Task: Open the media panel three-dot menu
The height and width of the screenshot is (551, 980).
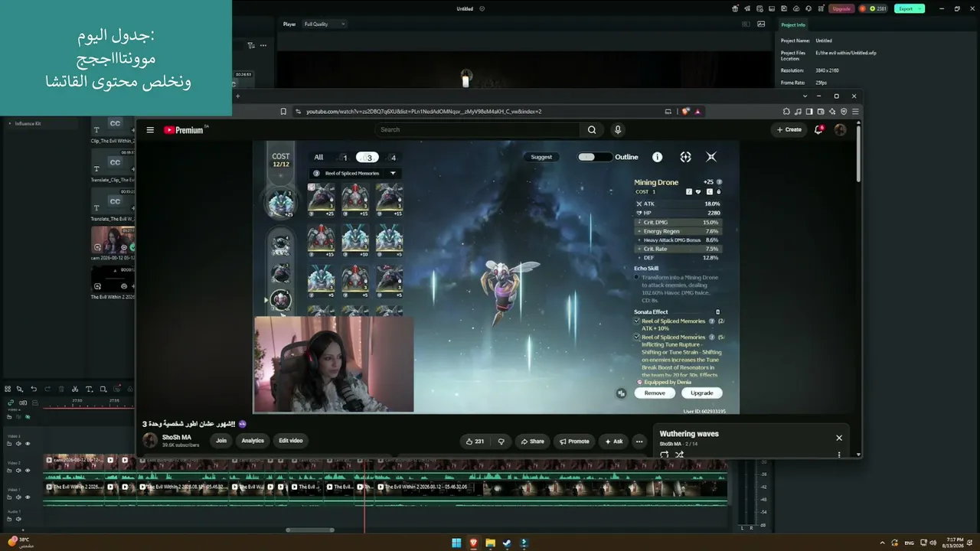Action: point(263,45)
